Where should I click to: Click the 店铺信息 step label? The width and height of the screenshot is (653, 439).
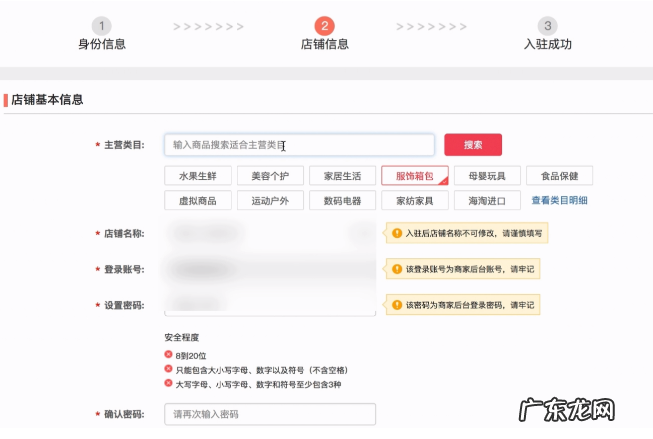coord(324,44)
